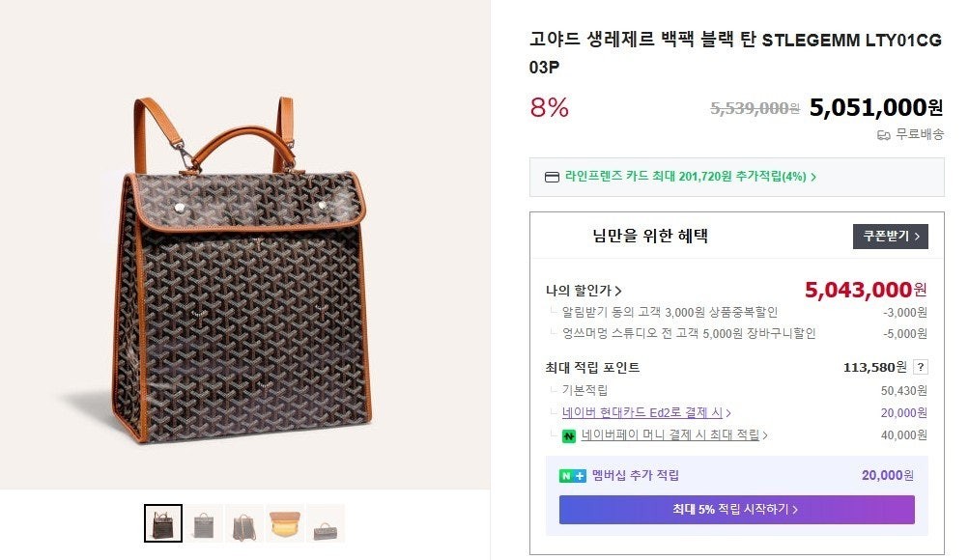This screenshot has width=969, height=560.
Task: Select the second thumbnail showing front view
Action: 204,523
